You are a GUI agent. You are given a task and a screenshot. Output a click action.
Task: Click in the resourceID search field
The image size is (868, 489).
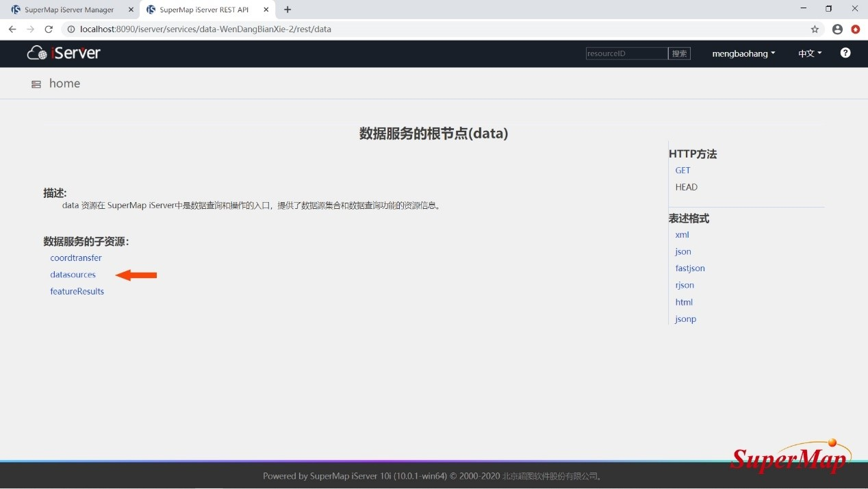tap(626, 53)
